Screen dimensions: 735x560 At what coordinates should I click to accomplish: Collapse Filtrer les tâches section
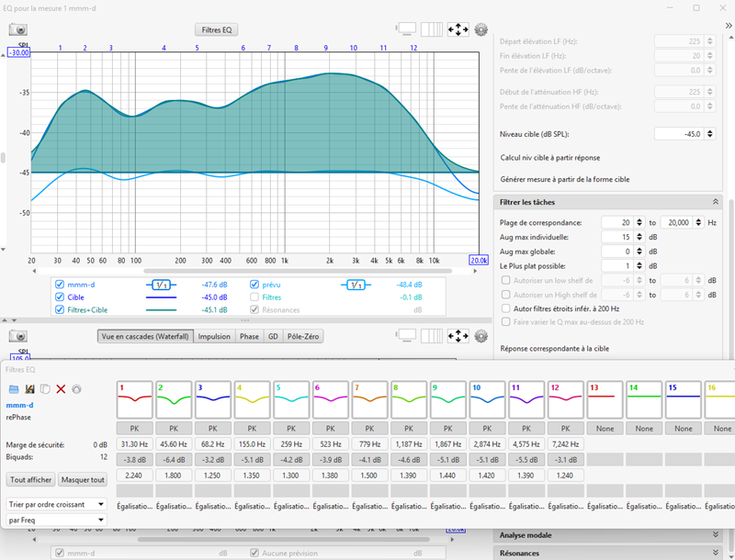click(x=716, y=202)
